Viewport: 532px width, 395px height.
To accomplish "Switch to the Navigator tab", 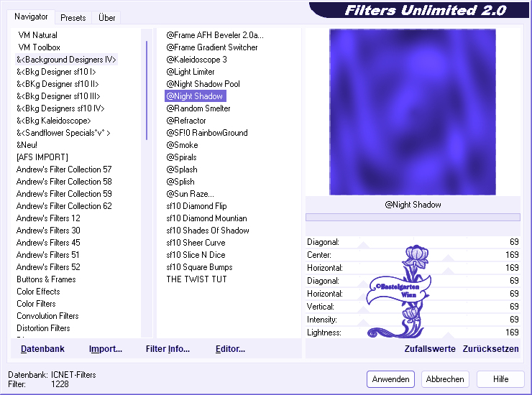I will [31, 17].
